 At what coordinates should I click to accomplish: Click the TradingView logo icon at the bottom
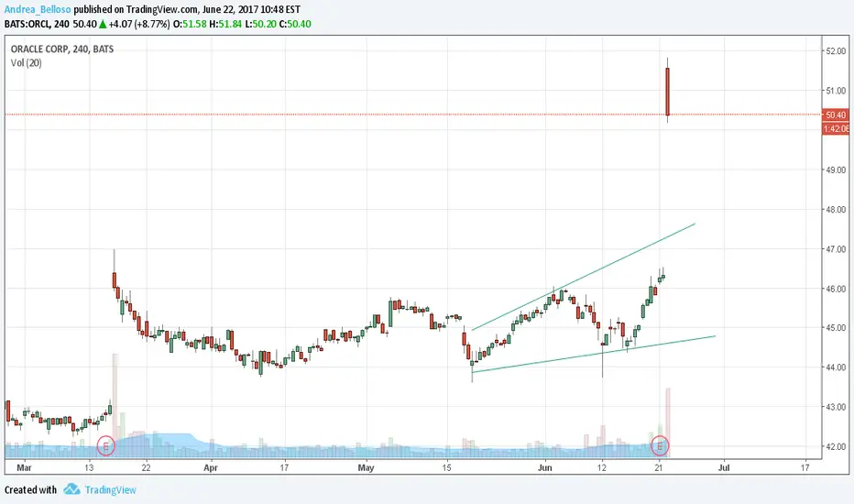tap(71, 489)
